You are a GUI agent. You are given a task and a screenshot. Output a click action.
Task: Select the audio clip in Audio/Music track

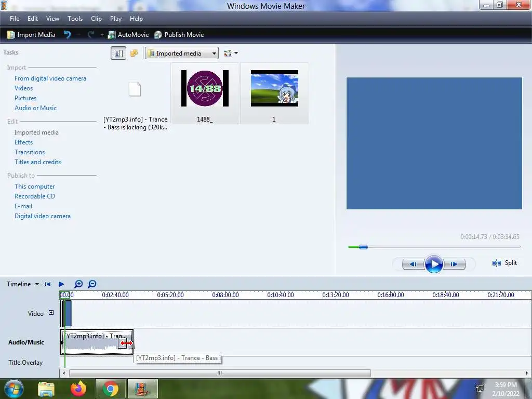(97, 342)
